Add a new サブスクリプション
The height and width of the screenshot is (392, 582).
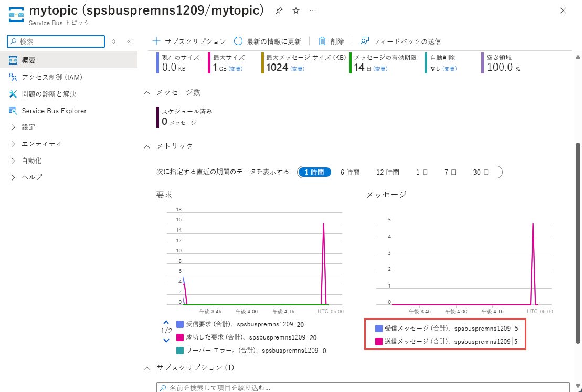189,41
